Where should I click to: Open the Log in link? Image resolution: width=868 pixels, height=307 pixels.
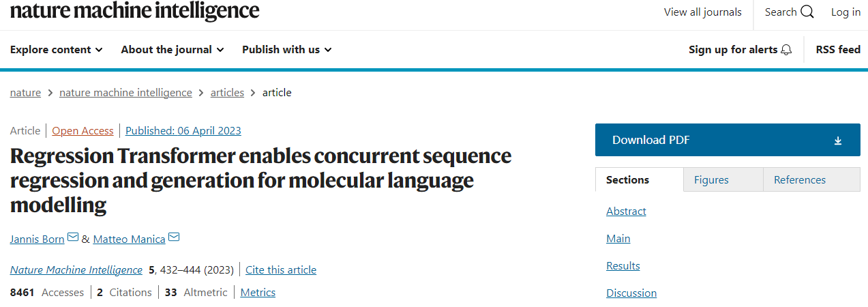tap(845, 12)
